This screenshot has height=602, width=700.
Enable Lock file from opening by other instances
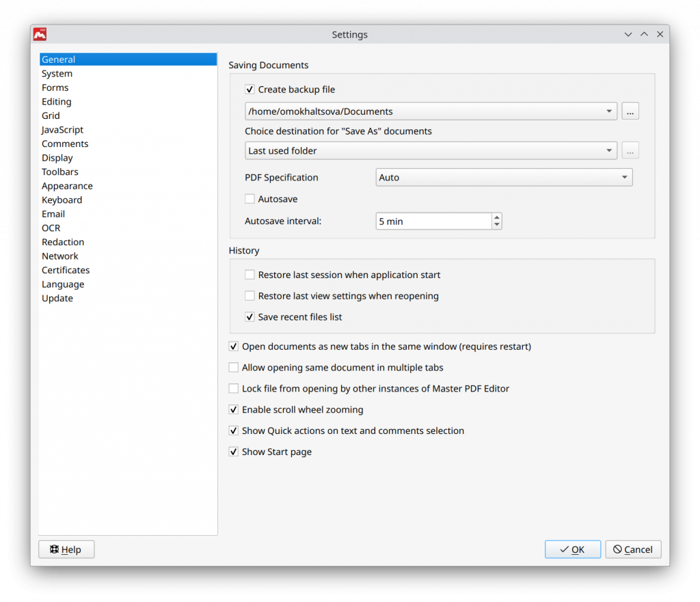pos(234,388)
